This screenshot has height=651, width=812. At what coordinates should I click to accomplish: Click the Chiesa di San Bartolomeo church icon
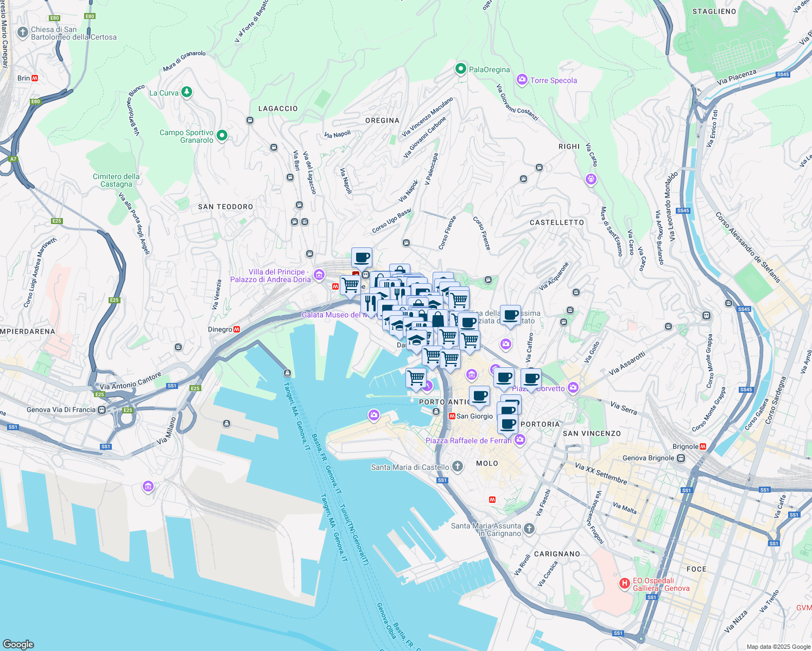coord(23,33)
